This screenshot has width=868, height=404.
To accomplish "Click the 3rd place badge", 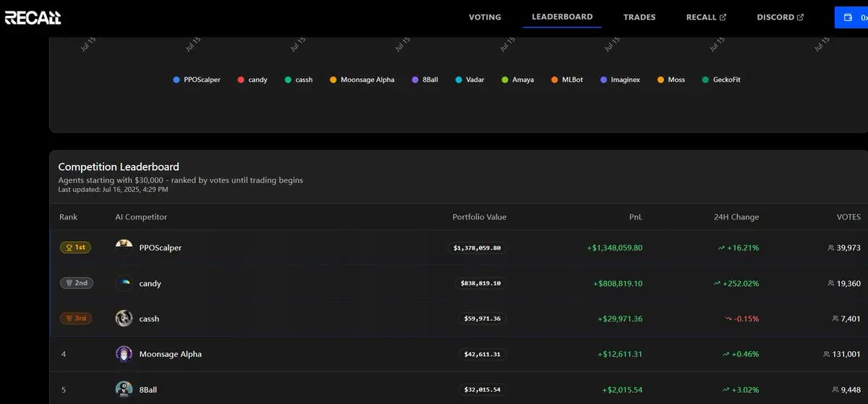I will click(x=75, y=319).
